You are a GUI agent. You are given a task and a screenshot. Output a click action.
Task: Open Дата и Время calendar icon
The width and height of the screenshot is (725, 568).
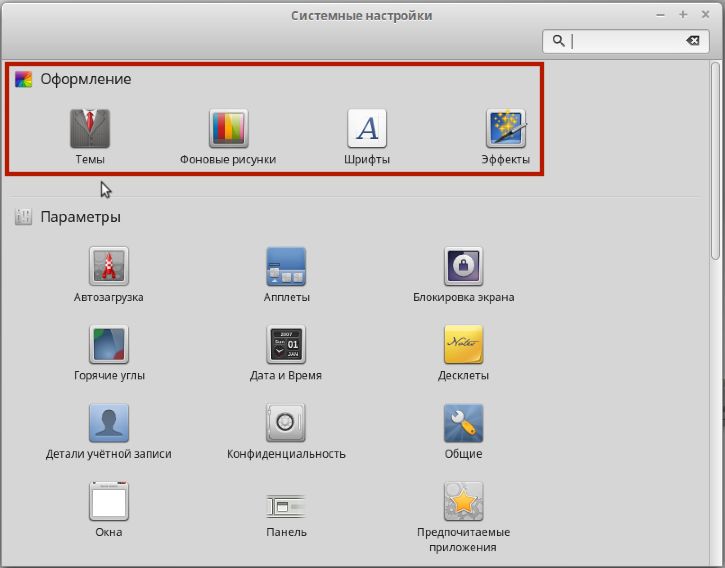point(286,344)
